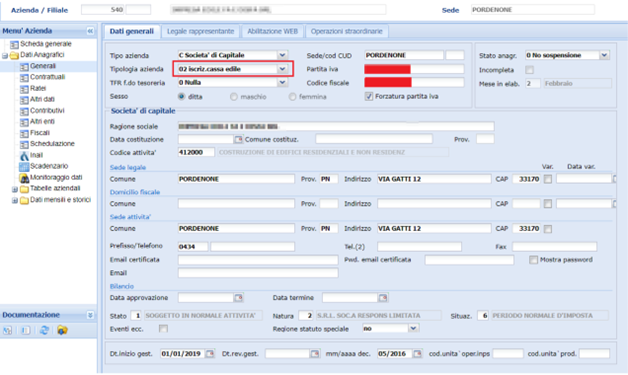Viewport: 628px width, 375px height.
Task: Open the TFR f.do tesoreria dropdown
Action: click(x=282, y=82)
